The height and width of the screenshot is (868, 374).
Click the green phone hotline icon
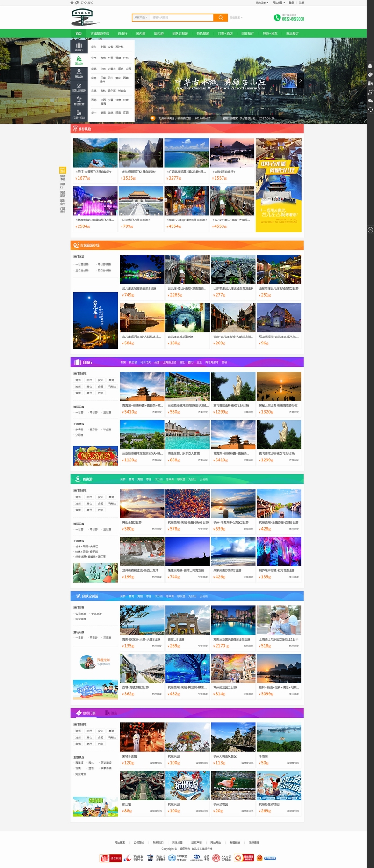click(277, 18)
